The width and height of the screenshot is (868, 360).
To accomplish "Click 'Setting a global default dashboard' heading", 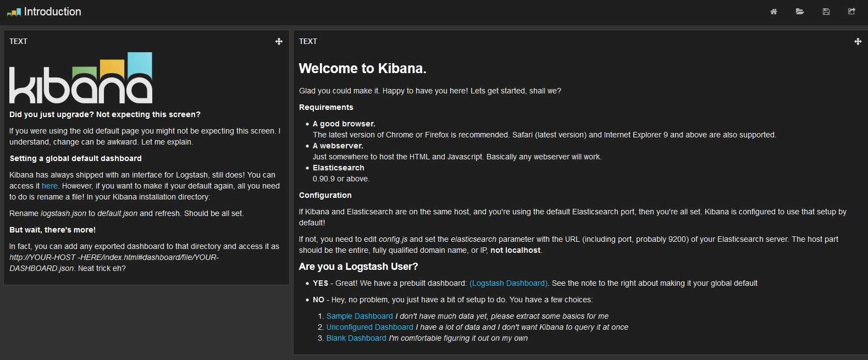I will (76, 158).
